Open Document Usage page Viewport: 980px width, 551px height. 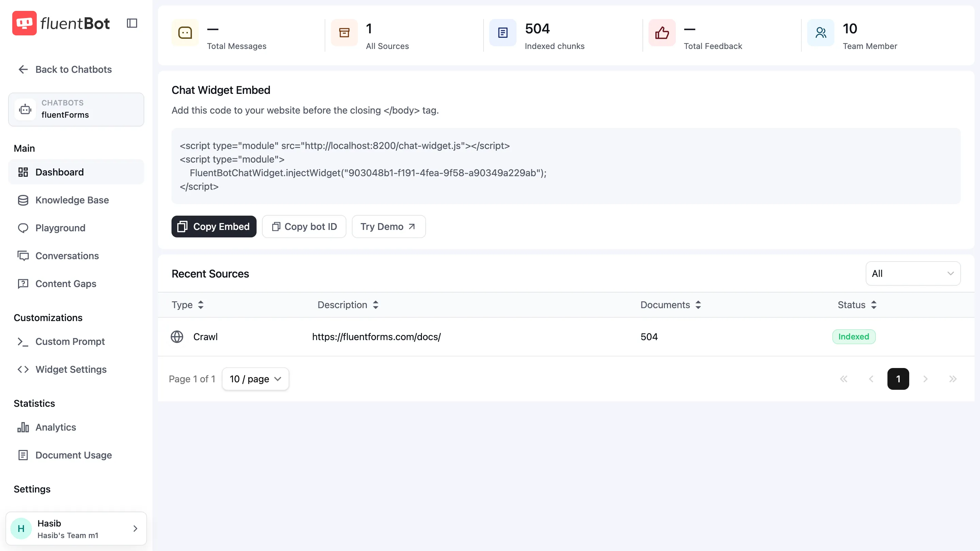(x=76, y=455)
